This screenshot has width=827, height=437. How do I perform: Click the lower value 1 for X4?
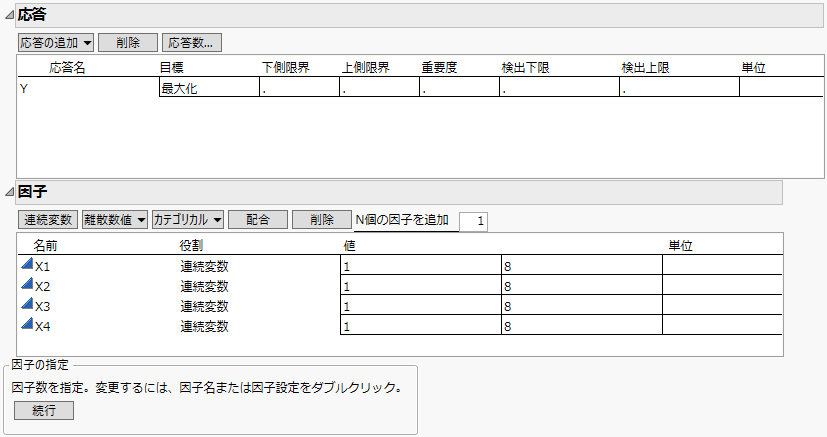coord(421,325)
